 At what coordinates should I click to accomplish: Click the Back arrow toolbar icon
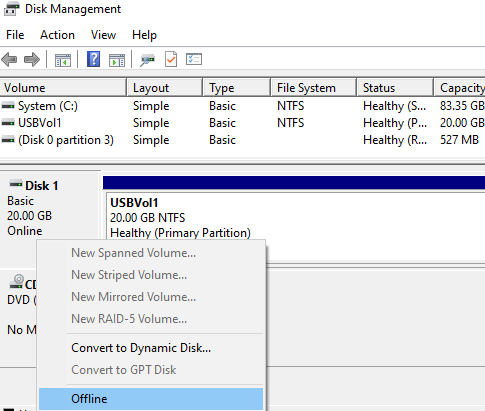(9, 60)
